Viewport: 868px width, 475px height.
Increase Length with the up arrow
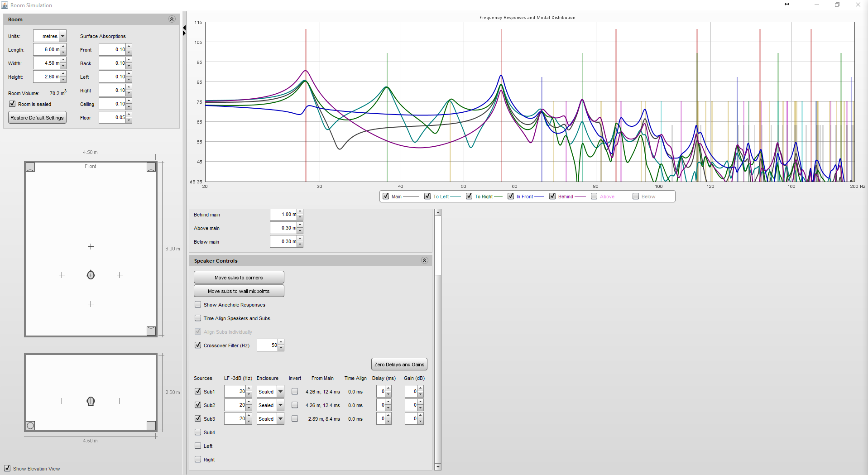(x=63, y=47)
